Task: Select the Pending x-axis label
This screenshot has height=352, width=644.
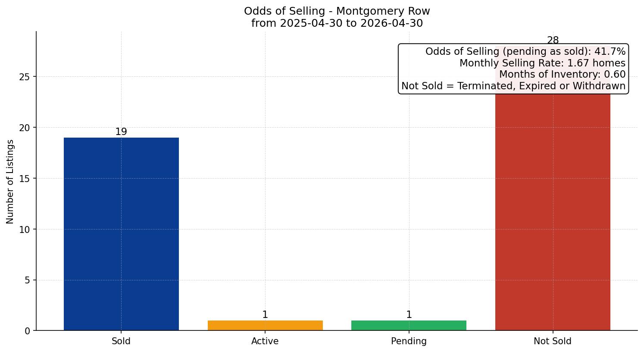Action: 409,341
